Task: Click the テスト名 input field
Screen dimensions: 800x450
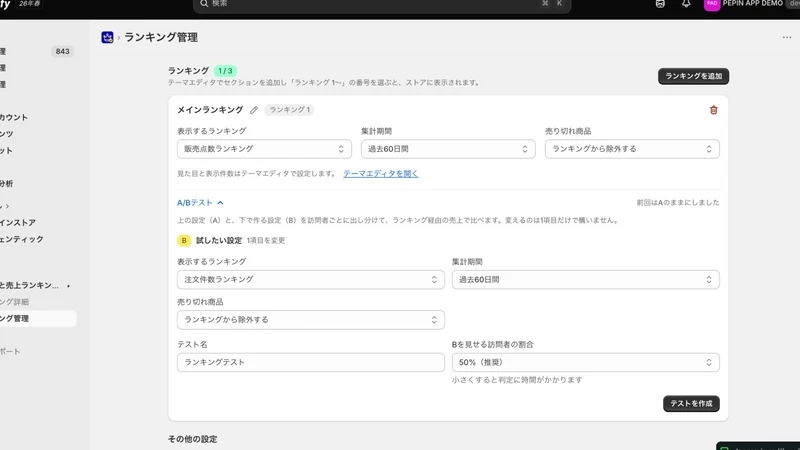Action: click(x=311, y=362)
